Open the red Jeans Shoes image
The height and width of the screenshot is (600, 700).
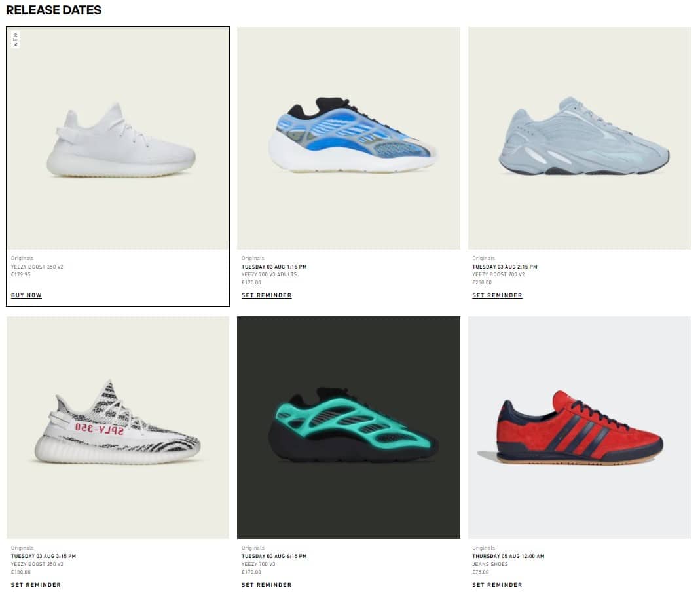pyautogui.click(x=580, y=428)
